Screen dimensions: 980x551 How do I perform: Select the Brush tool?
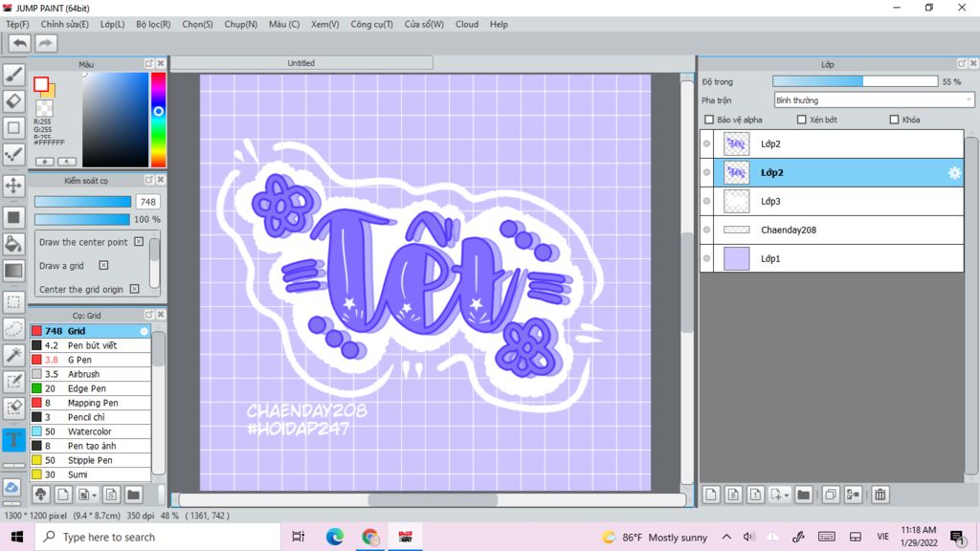[13, 74]
